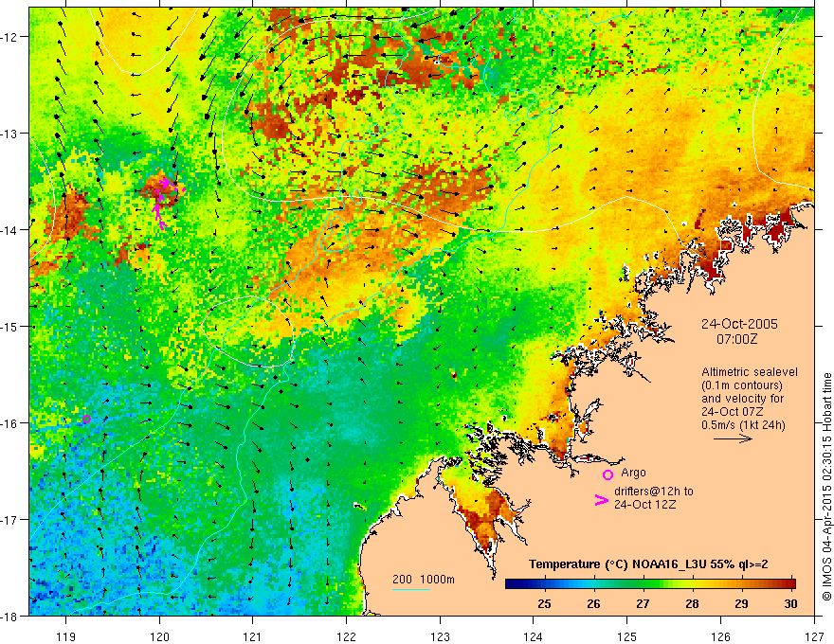Click the 126 longitude axis label
This screenshot has width=834, height=644.
pyautogui.click(x=720, y=637)
